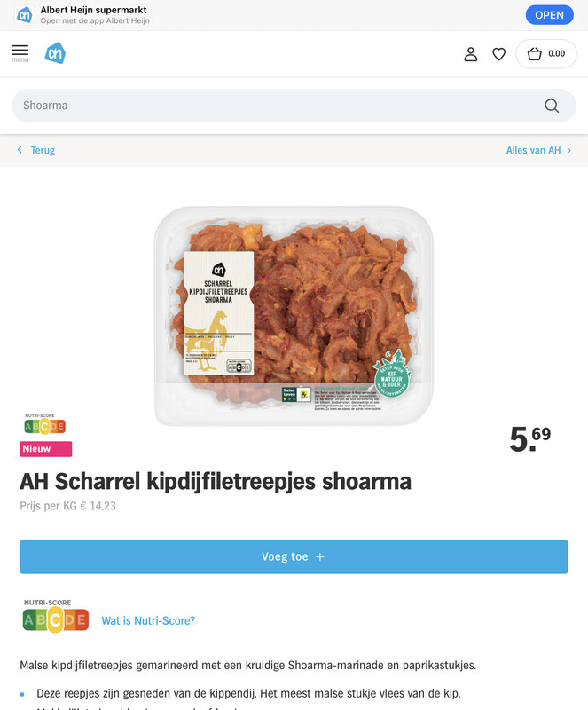Open favorites via the heart icon
This screenshot has width=588, height=710.
coord(498,54)
